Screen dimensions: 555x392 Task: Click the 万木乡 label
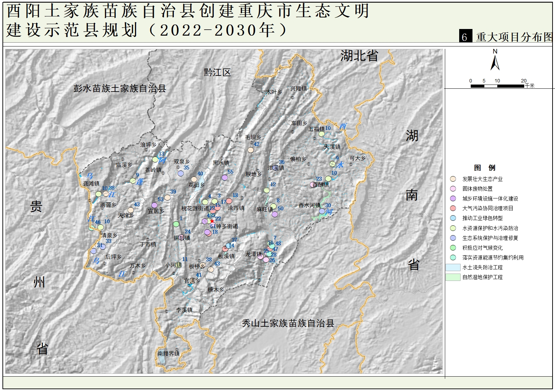pos(137,266)
